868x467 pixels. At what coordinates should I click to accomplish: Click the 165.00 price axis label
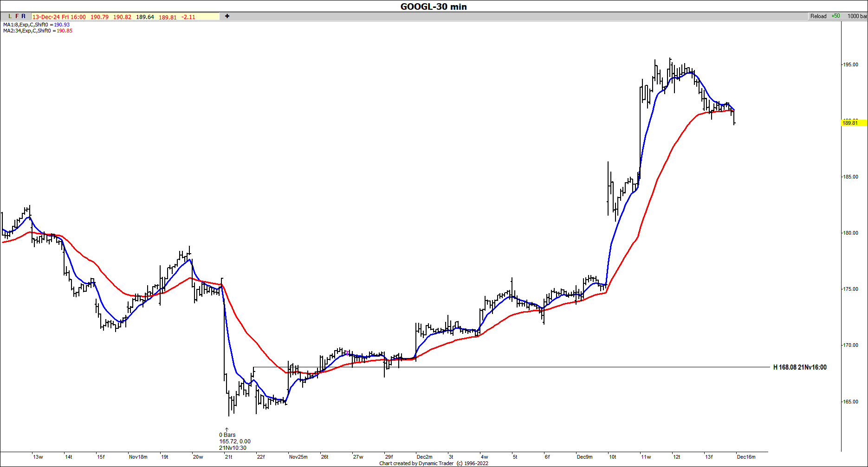click(851, 402)
